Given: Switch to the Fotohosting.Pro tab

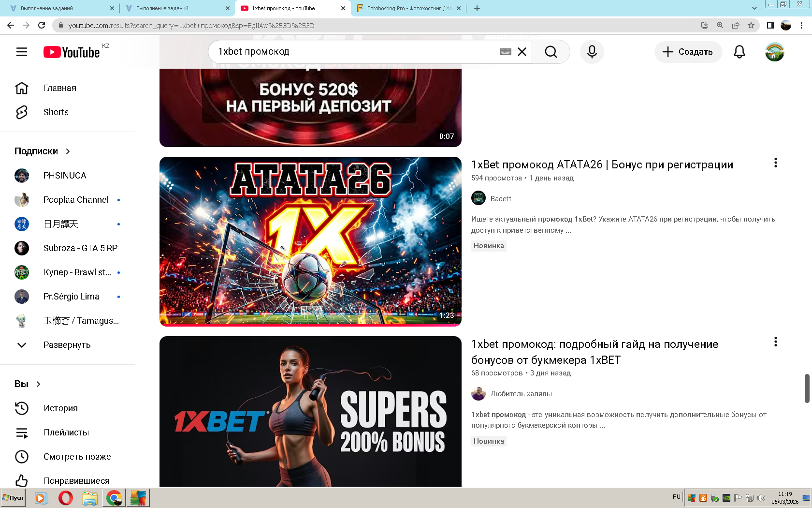Looking at the screenshot, I should [408, 8].
